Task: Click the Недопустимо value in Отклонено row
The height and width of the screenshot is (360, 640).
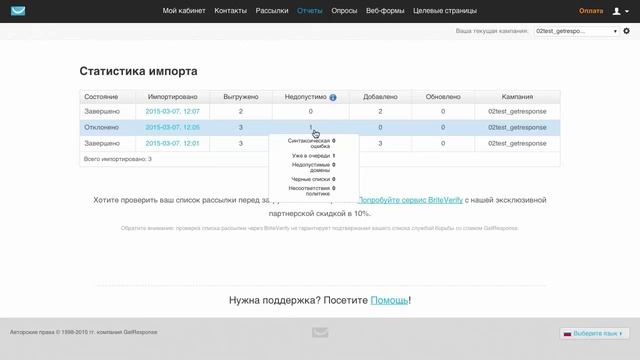Action: click(x=311, y=127)
